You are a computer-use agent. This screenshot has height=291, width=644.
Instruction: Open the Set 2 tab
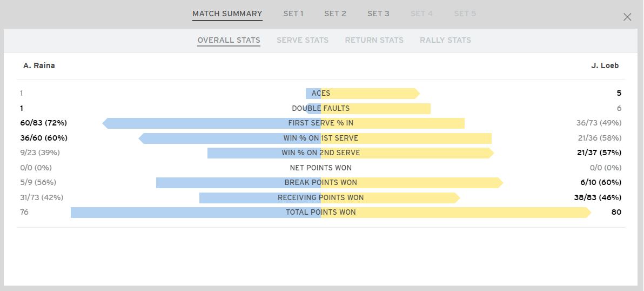tap(335, 14)
